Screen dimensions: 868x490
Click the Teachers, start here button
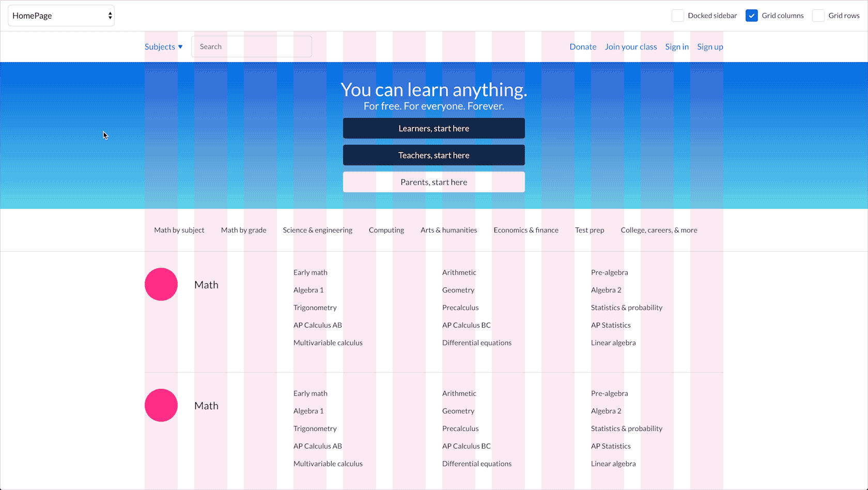[434, 155]
